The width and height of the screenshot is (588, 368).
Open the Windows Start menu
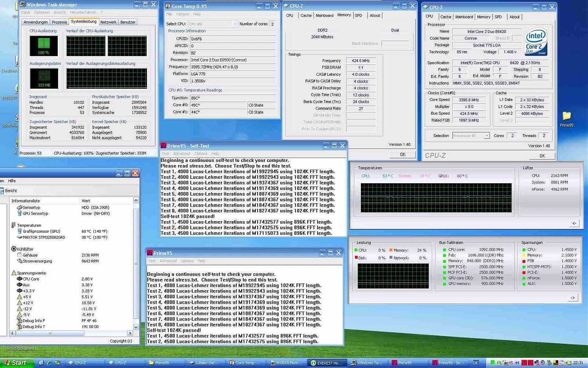pos(17,363)
